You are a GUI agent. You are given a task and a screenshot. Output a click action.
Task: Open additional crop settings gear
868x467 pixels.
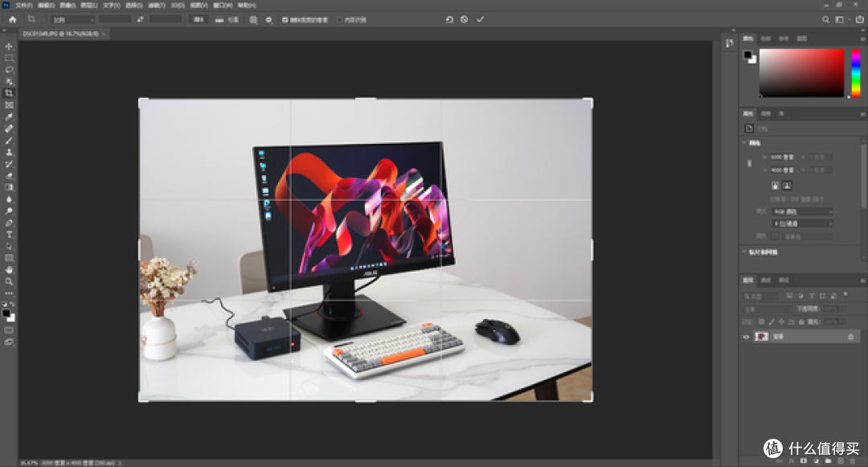tap(269, 19)
